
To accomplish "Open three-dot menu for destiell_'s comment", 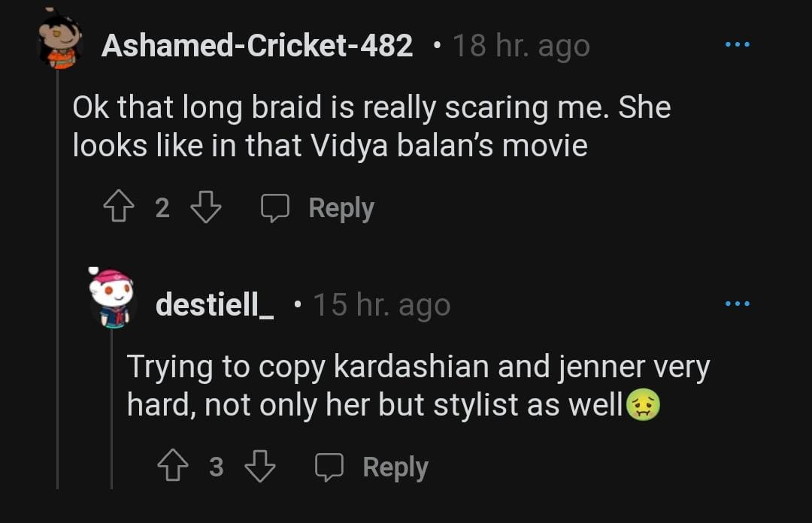I will click(x=737, y=304).
